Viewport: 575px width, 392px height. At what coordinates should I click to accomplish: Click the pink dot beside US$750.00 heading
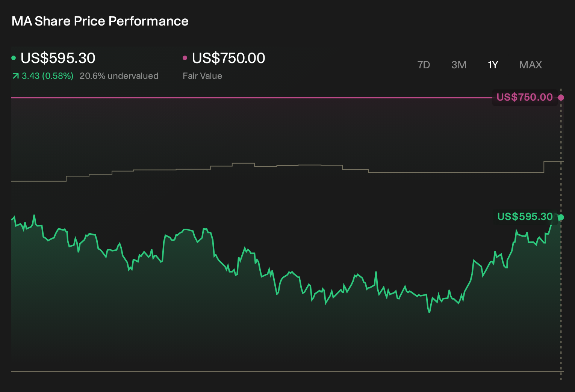[185, 58]
